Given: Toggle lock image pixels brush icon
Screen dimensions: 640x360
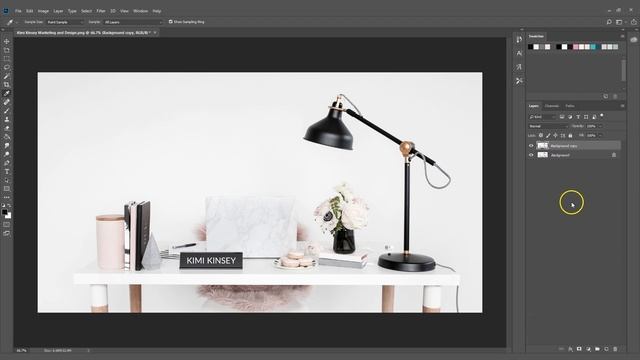Looking at the screenshot, I should click(x=548, y=136).
